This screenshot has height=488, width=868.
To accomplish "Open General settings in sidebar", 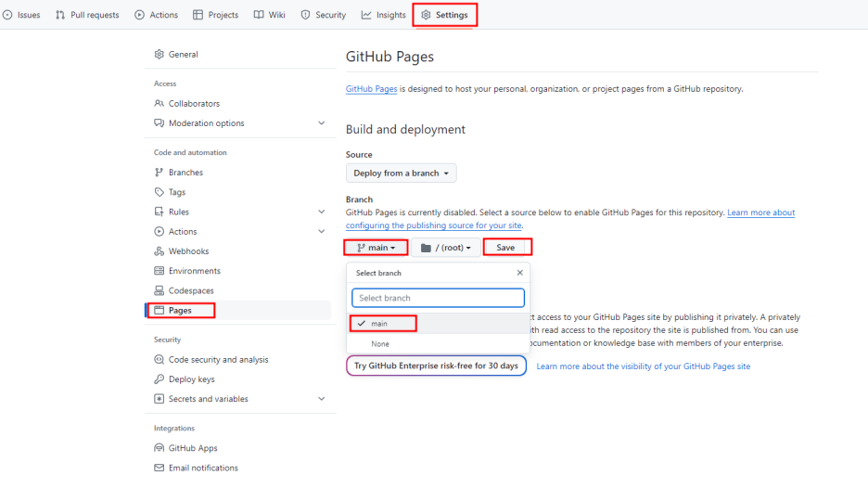I will click(239, 55).
